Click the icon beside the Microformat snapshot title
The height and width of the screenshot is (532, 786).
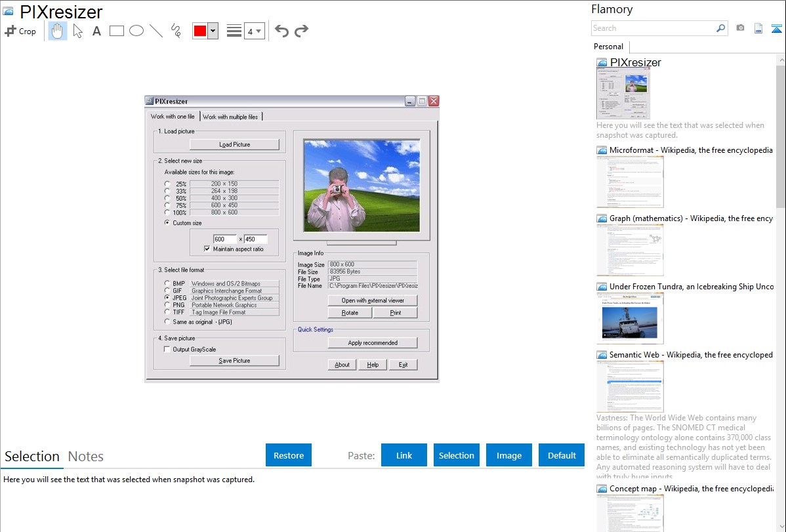point(602,150)
